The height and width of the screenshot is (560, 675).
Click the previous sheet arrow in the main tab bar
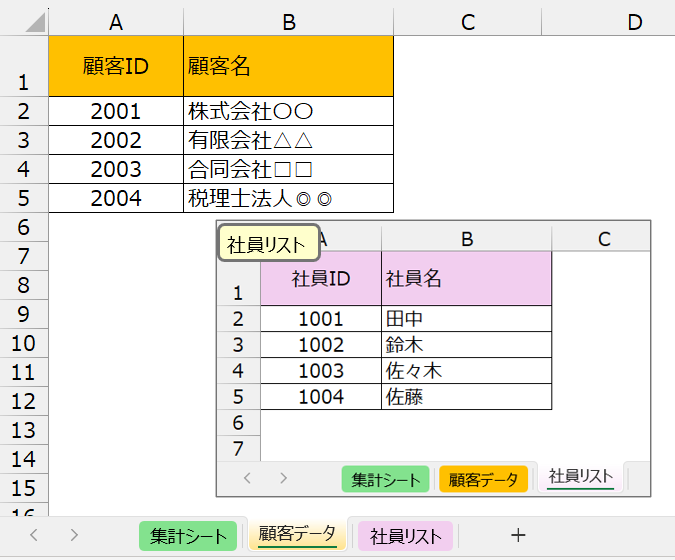click(34, 535)
